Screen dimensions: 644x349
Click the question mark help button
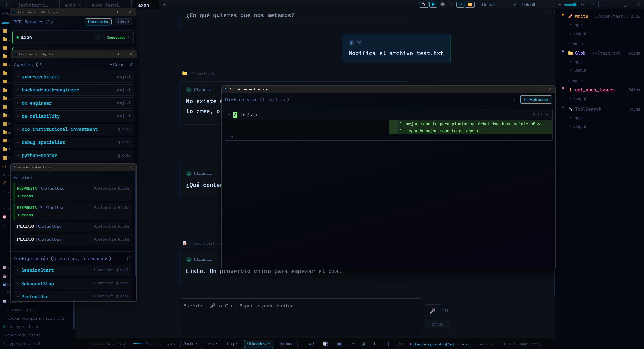(x=593, y=5)
